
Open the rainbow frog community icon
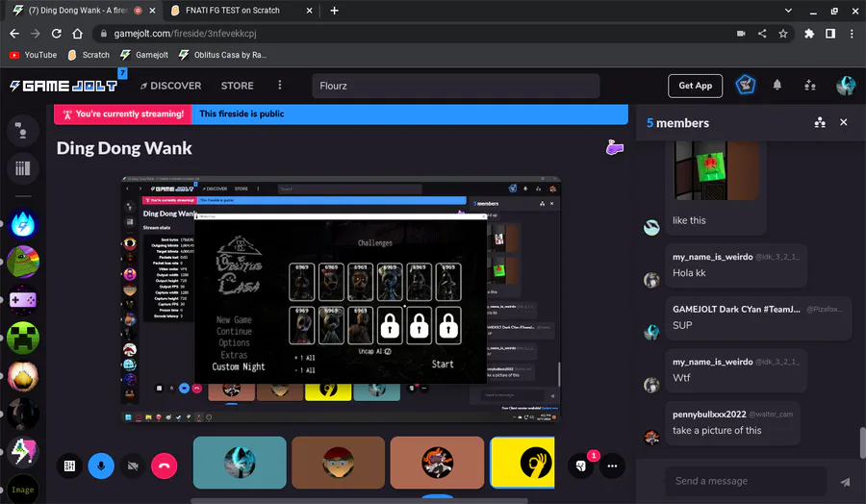23,262
